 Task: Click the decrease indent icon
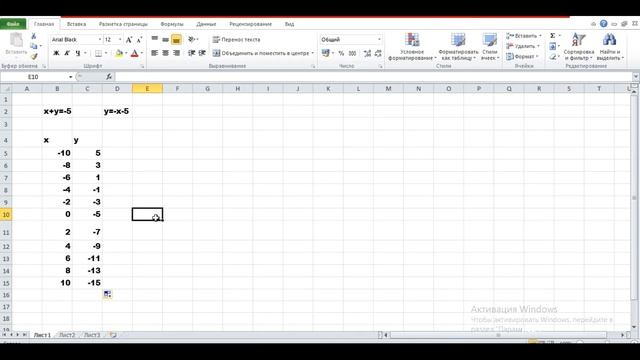(191, 53)
